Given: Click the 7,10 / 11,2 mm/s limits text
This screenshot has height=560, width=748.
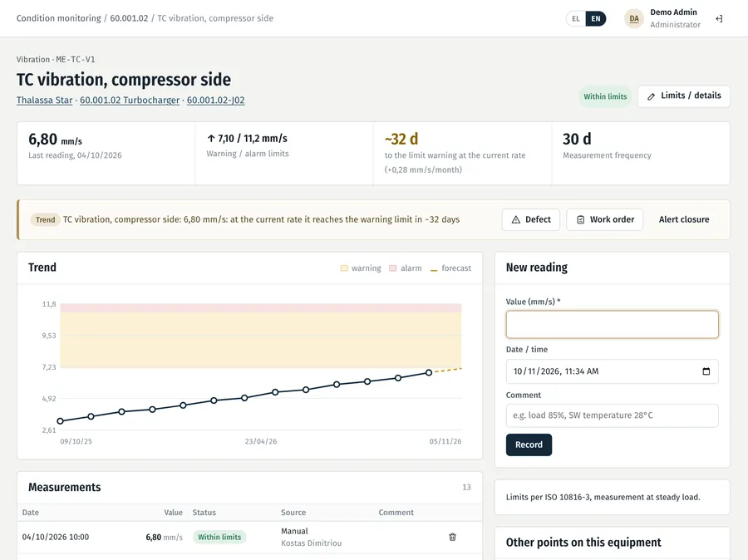Looking at the screenshot, I should (x=247, y=138).
